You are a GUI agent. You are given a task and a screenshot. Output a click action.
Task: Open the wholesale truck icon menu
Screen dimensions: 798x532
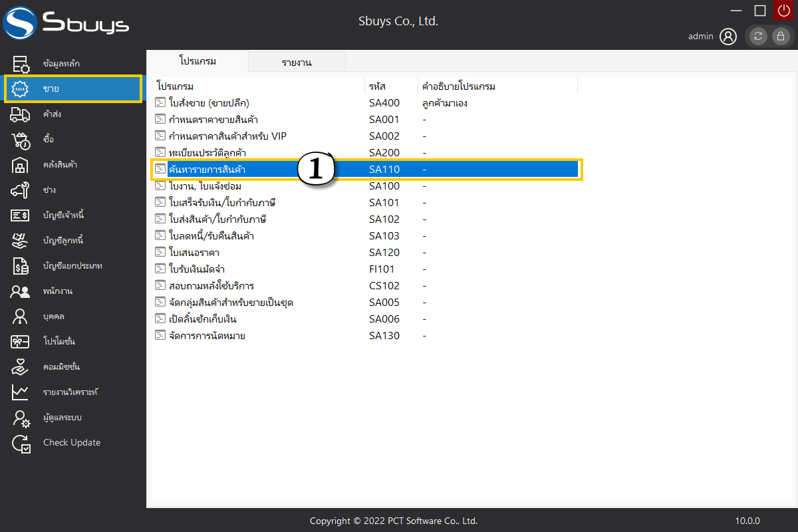[x=21, y=114]
